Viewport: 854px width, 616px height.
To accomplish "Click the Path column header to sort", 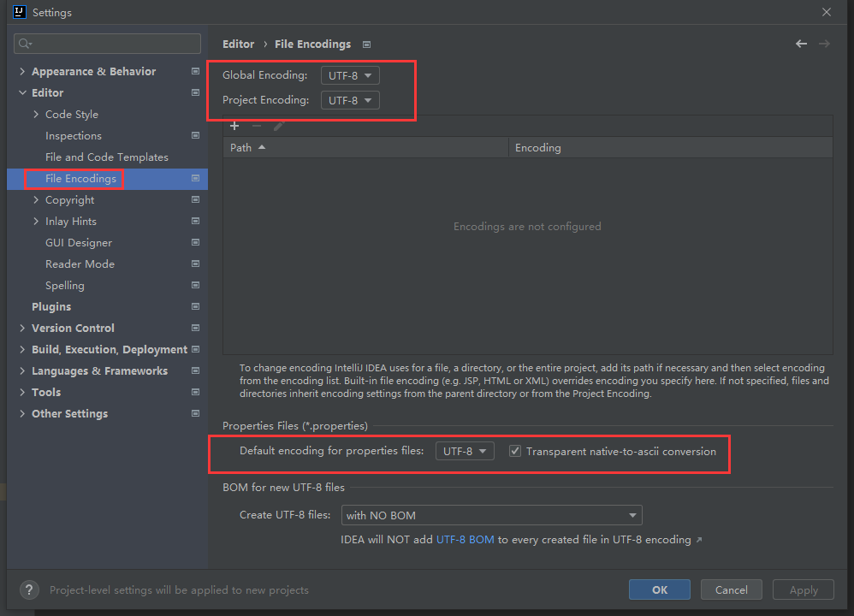I will (x=240, y=146).
